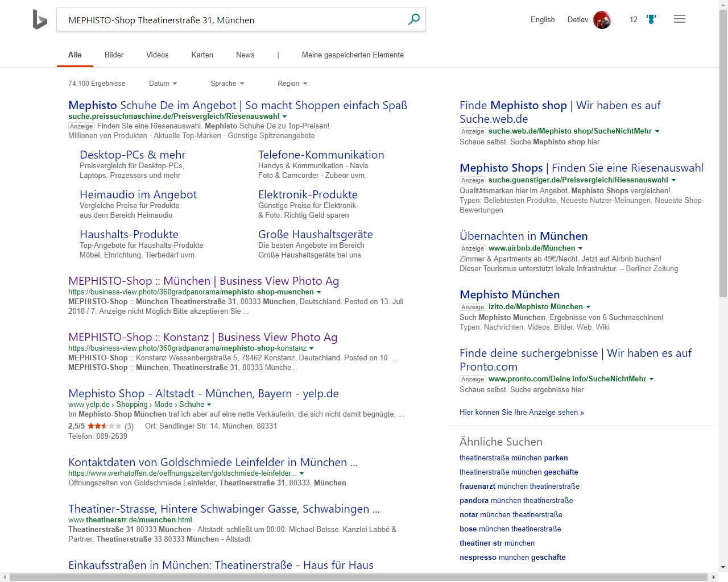Click right arrow on horizontal scrollbar

coord(714,577)
